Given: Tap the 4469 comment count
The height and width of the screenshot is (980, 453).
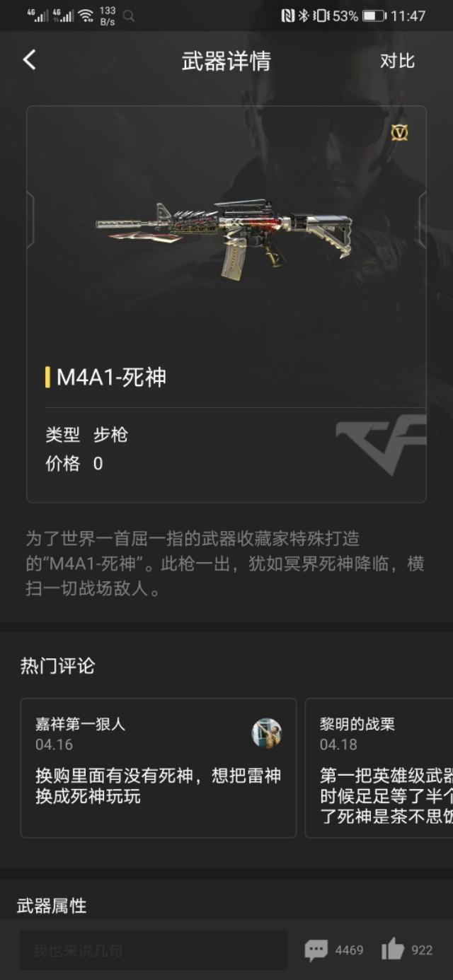Looking at the screenshot, I should pyautogui.click(x=349, y=950).
